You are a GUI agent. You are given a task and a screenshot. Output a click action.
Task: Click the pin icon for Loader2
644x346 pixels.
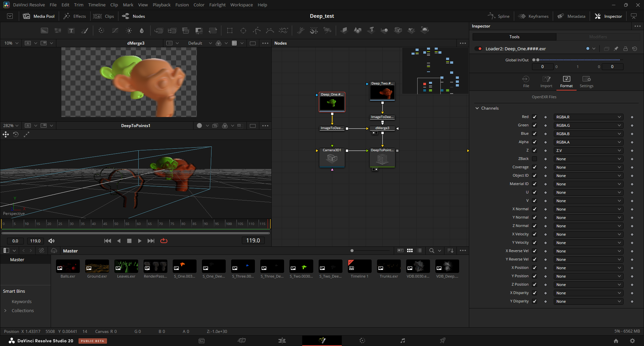click(616, 49)
